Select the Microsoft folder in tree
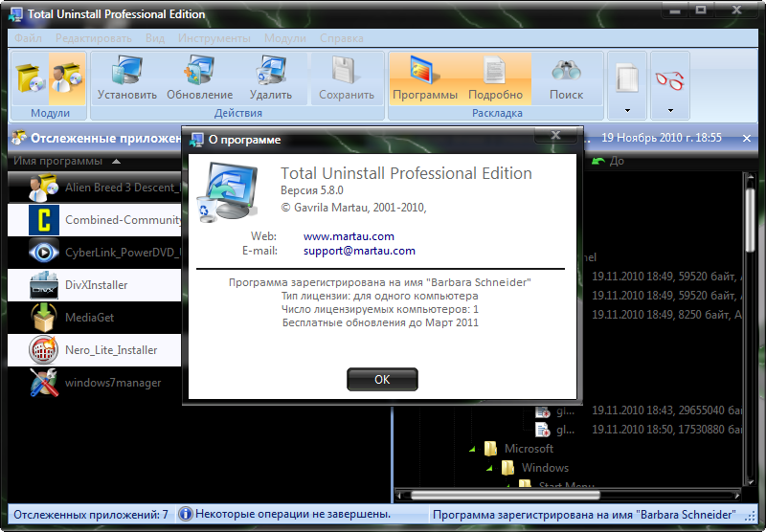The width and height of the screenshot is (766, 532). [x=529, y=449]
